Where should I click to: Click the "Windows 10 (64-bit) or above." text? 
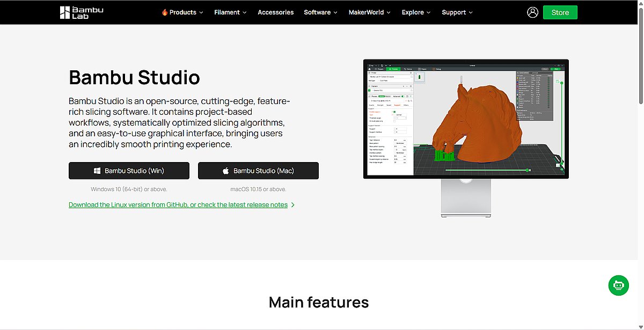pyautogui.click(x=129, y=189)
